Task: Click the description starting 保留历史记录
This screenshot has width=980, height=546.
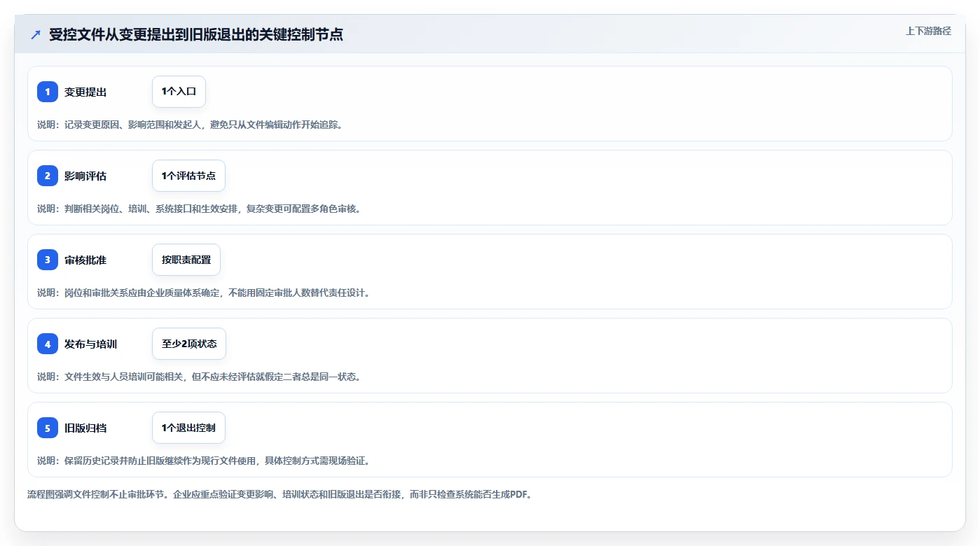Action: coord(204,461)
